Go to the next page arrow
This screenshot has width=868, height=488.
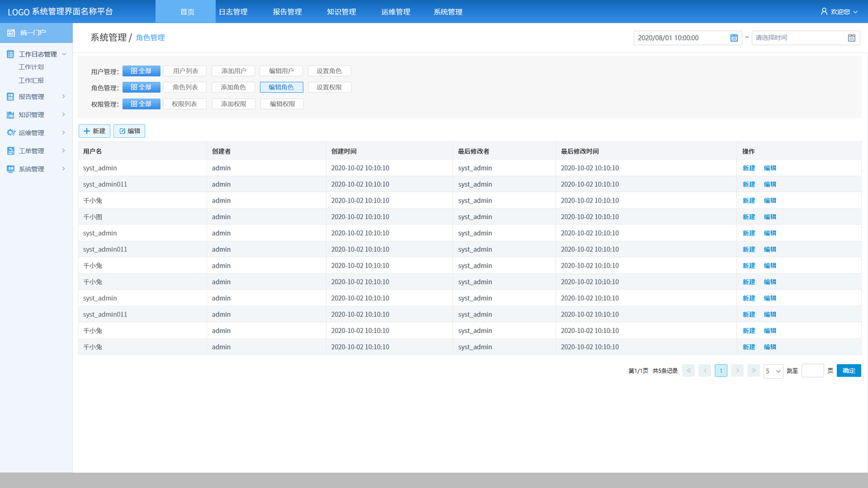click(x=737, y=370)
